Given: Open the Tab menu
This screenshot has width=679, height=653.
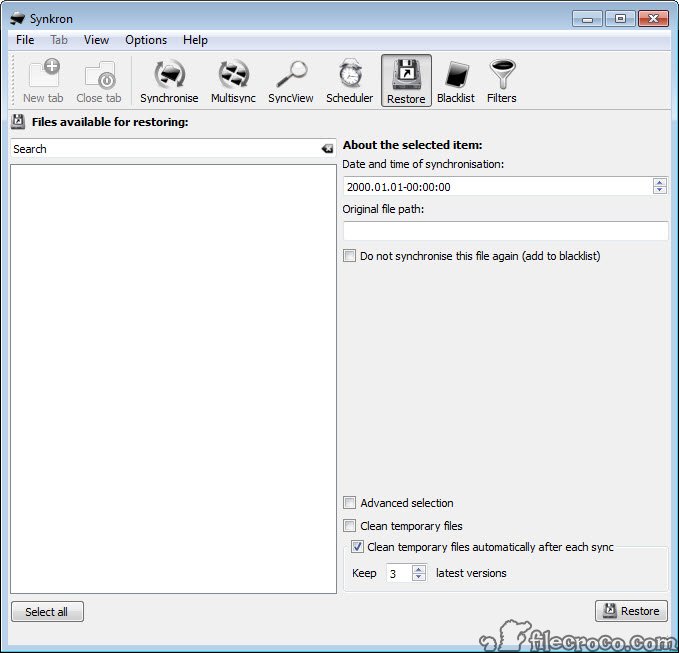Looking at the screenshot, I should (x=59, y=40).
